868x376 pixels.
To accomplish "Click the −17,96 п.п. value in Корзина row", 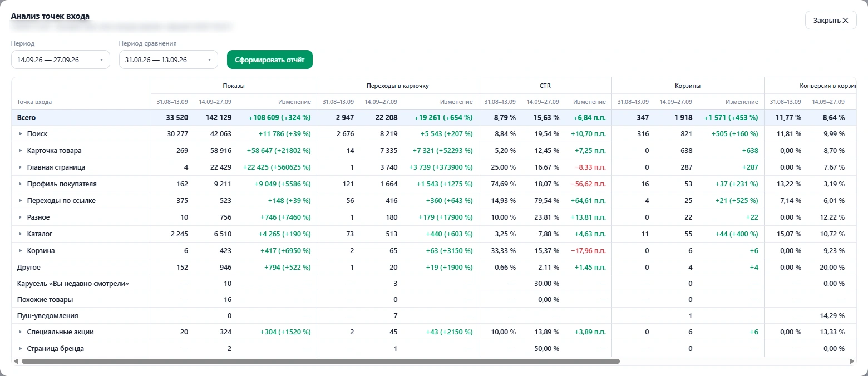I will pos(588,251).
